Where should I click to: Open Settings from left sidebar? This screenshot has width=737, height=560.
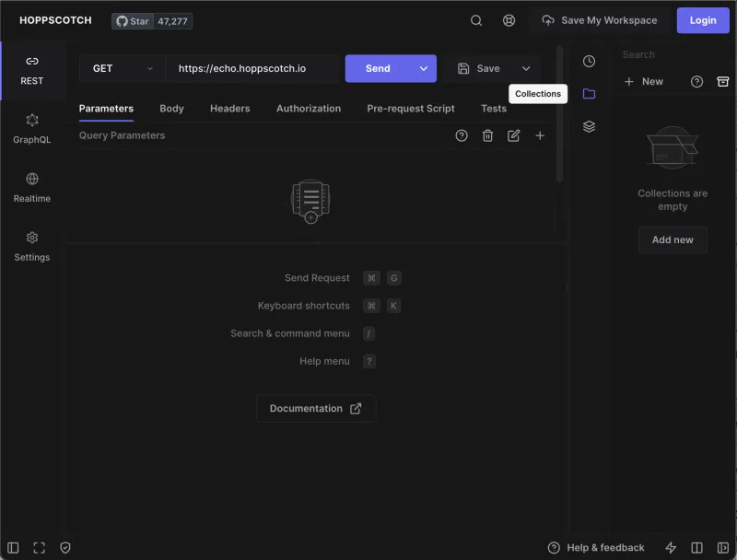click(31, 248)
